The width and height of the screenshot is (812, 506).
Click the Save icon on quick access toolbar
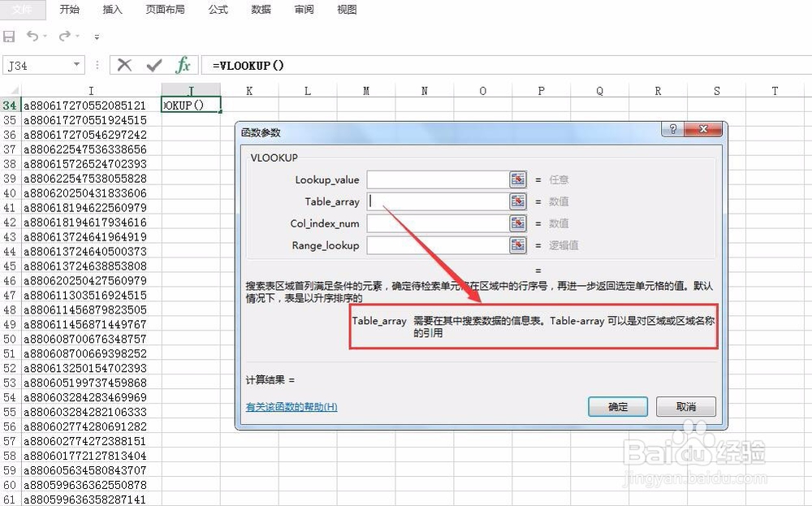coord(9,36)
